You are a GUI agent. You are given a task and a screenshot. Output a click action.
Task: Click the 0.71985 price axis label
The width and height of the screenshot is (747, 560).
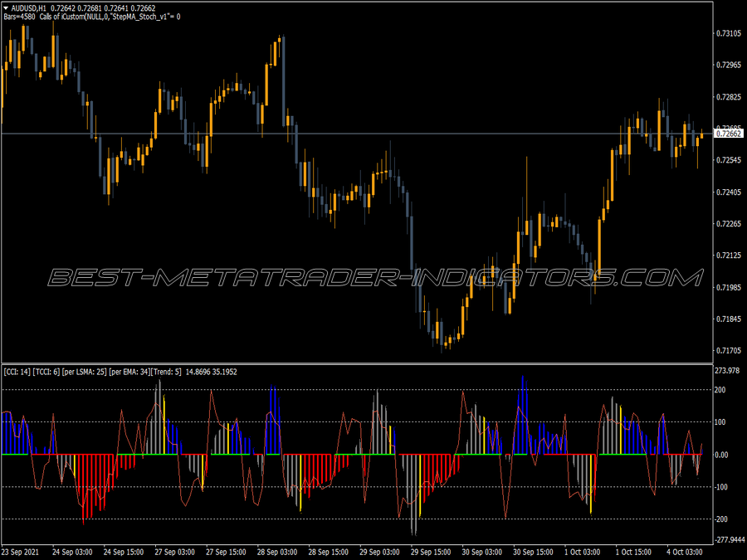tap(729, 288)
